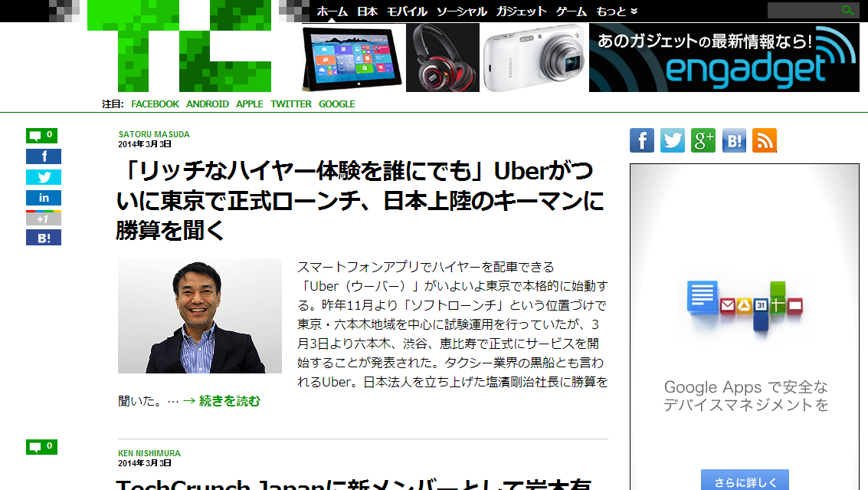Image resolution: width=868 pixels, height=490 pixels.
Task: Open author KEN NISHIMURA link
Action: (x=149, y=453)
